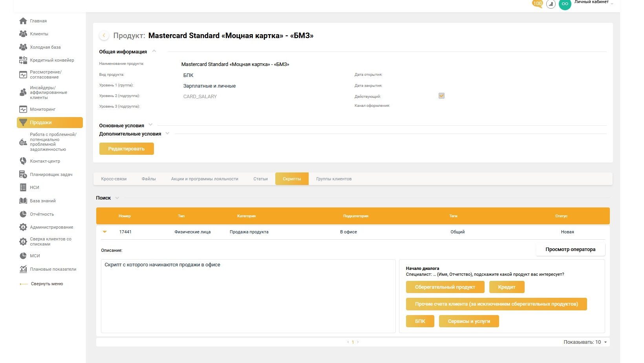644x363 pixels.
Task: Click the stats chart icon in the top bar
Action: coord(551,4)
